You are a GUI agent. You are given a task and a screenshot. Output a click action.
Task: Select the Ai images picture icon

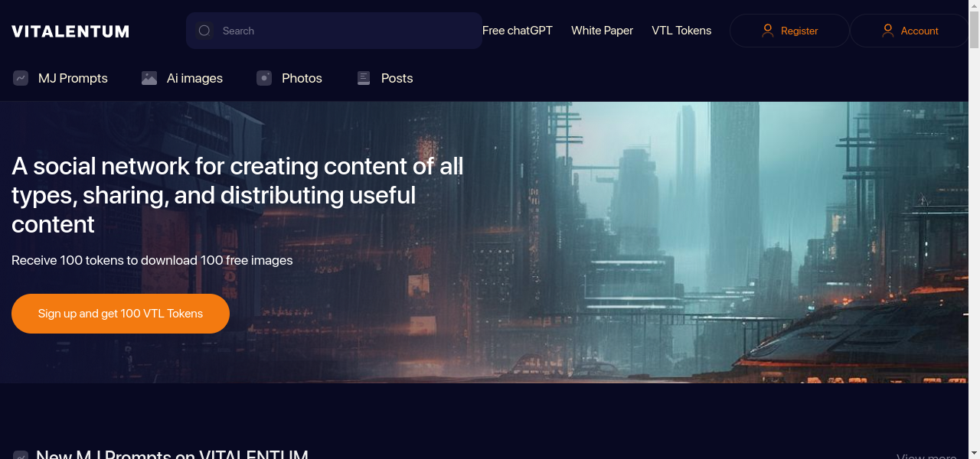tap(149, 78)
